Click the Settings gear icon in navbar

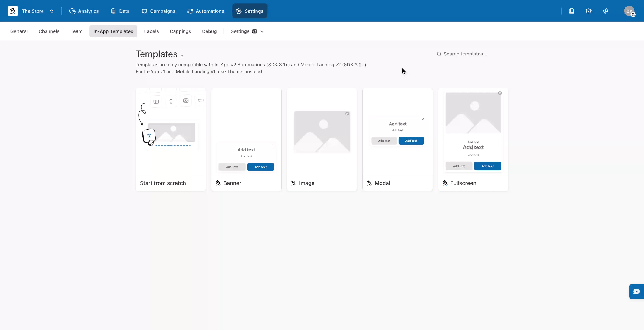239,11
